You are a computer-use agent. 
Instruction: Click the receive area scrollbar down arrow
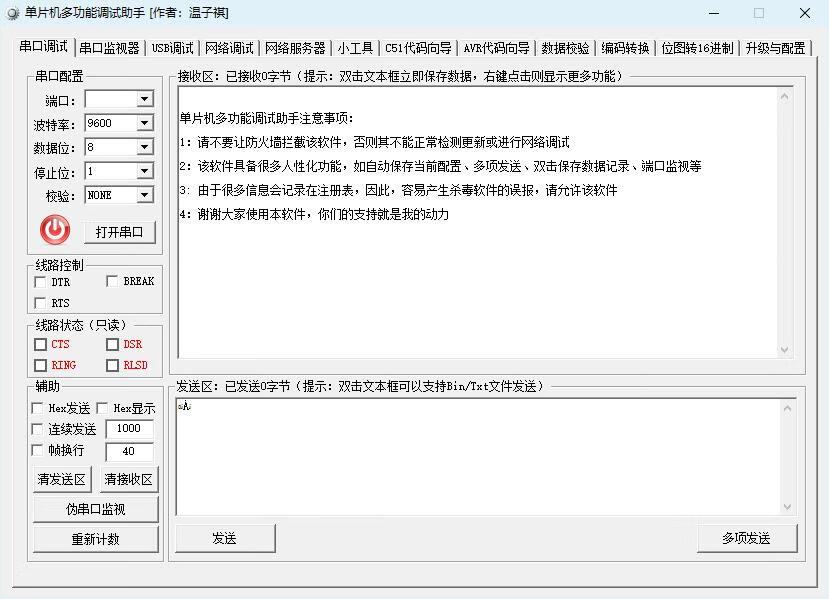(x=787, y=349)
